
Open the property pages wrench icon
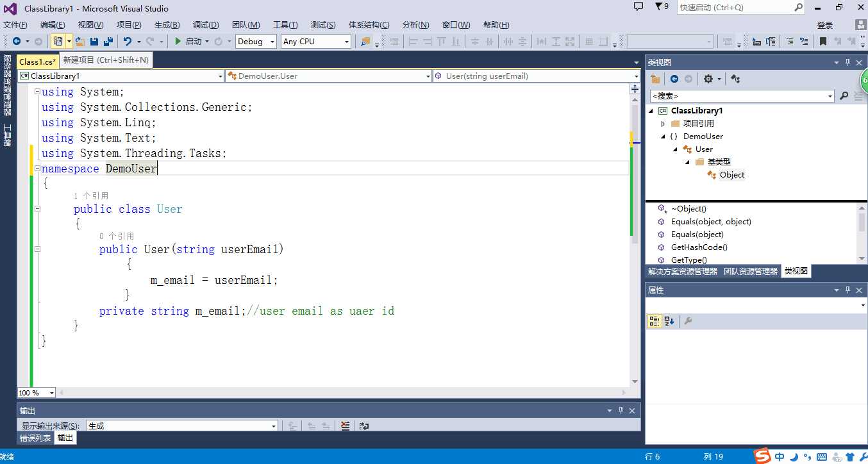(688, 321)
